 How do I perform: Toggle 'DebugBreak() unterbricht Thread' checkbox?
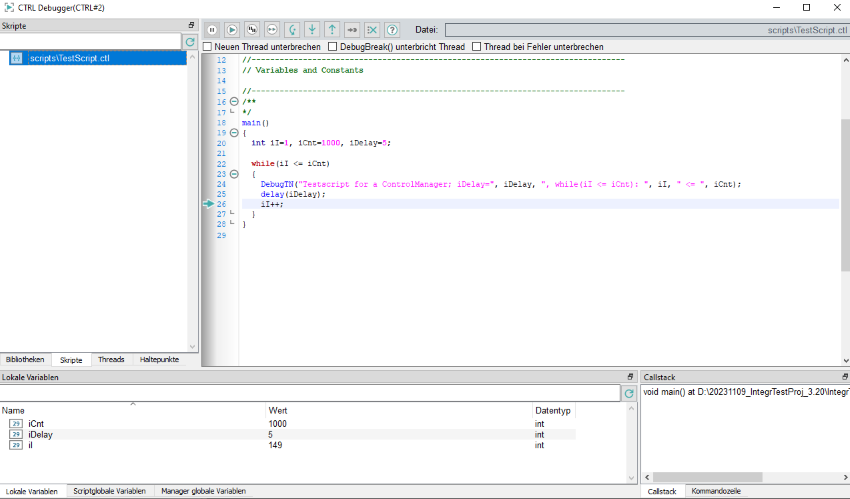coord(333,47)
